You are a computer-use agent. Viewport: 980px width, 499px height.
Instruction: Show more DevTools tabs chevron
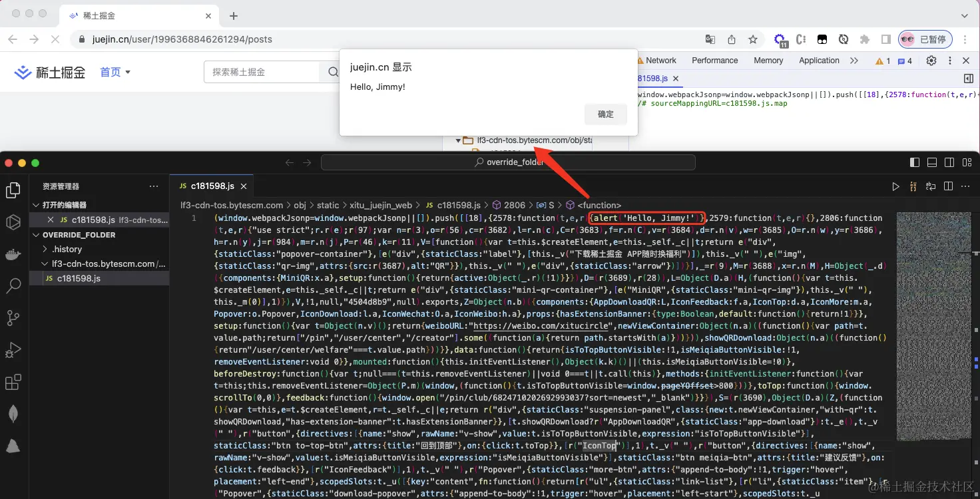click(x=854, y=60)
